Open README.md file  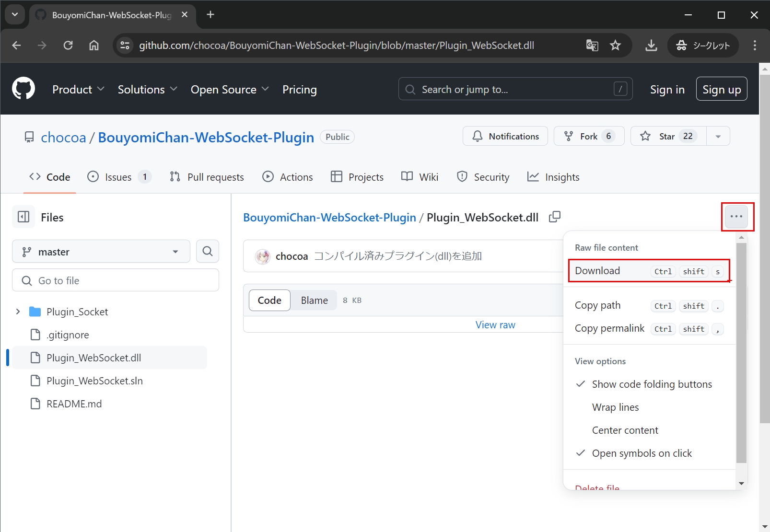pyautogui.click(x=74, y=404)
